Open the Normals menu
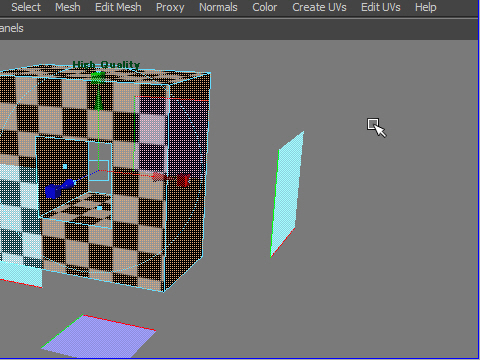This screenshot has width=480, height=360. coord(218,7)
